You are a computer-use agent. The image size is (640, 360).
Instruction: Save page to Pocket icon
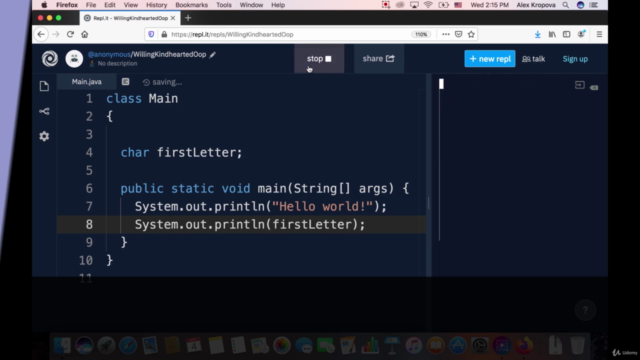tap(458, 34)
